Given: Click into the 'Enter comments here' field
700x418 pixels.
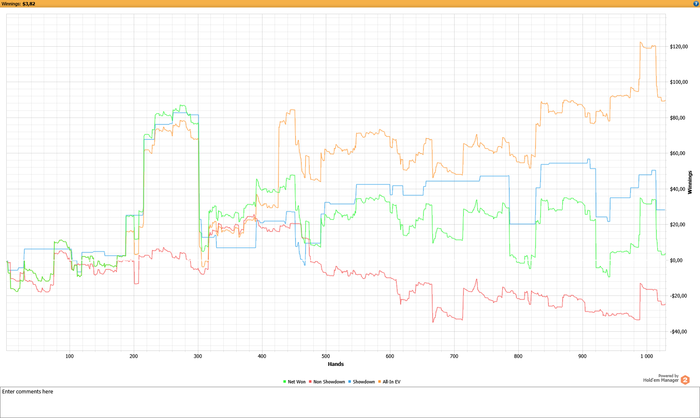Looking at the screenshot, I should 350,402.
